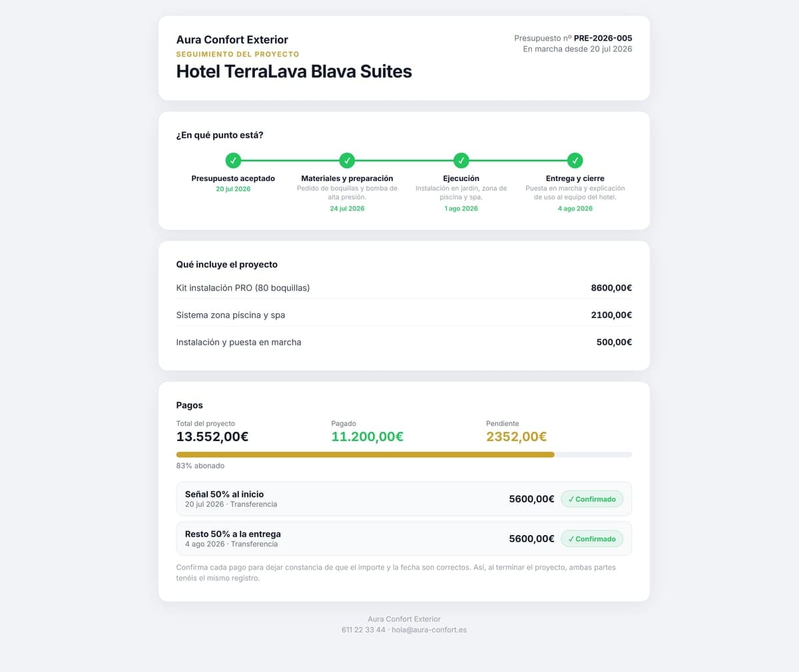Screen dimensions: 799x672
Task: Open the Resto 50% a la entrega row
Action: tap(404, 539)
